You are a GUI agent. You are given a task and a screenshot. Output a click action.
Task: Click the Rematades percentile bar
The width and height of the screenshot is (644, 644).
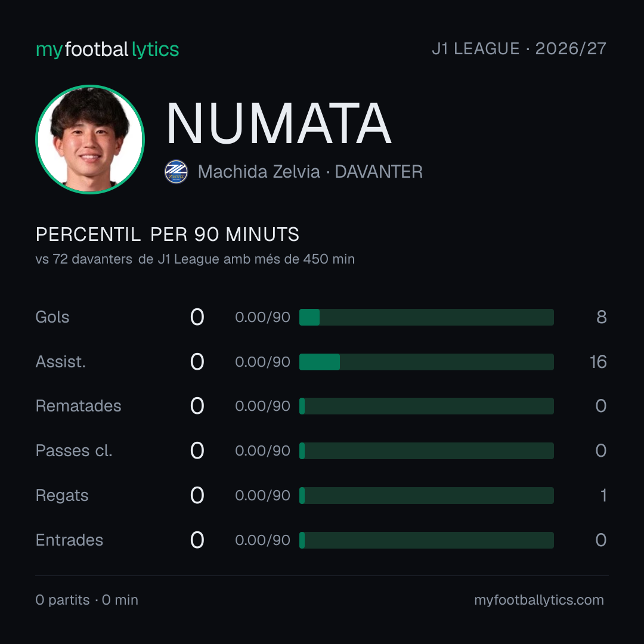point(426,406)
